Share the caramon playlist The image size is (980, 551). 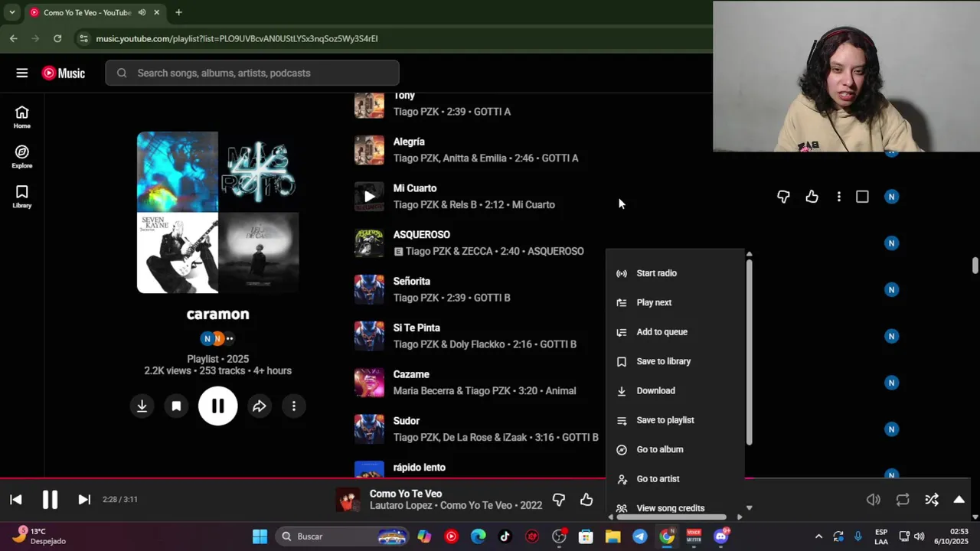coord(260,406)
